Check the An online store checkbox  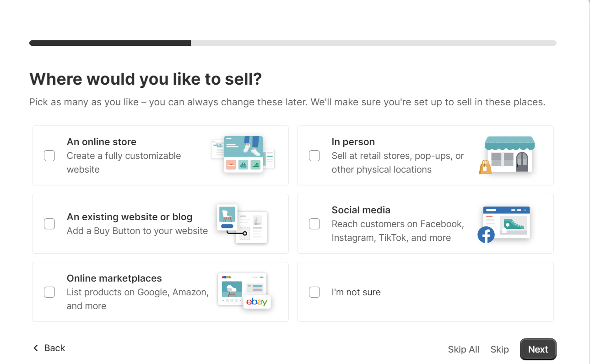tap(49, 156)
